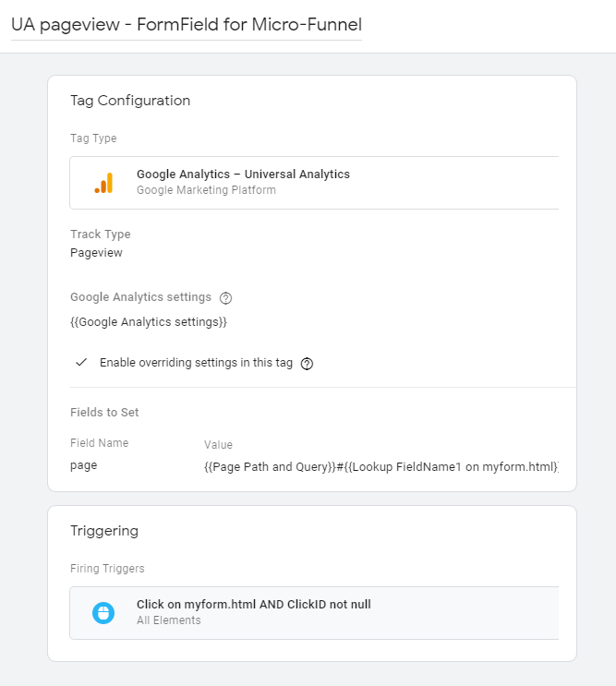Viewport: 616px width, 686px height.
Task: Click the Google Analytics bar chart icon
Action: (103, 183)
